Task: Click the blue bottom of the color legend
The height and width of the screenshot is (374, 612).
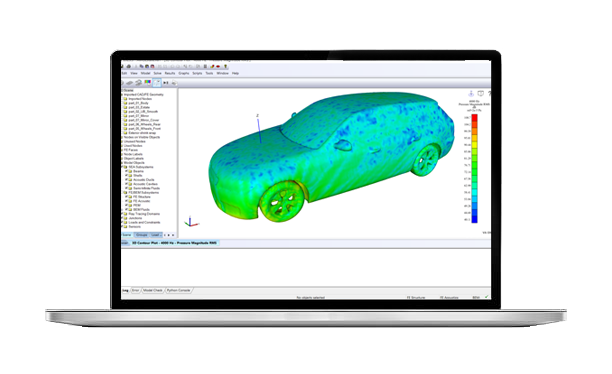Action: [x=475, y=218]
